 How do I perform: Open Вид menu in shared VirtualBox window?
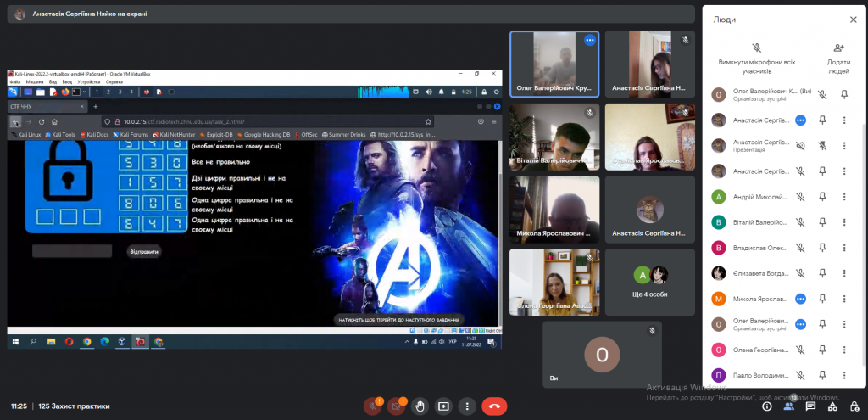(53, 82)
